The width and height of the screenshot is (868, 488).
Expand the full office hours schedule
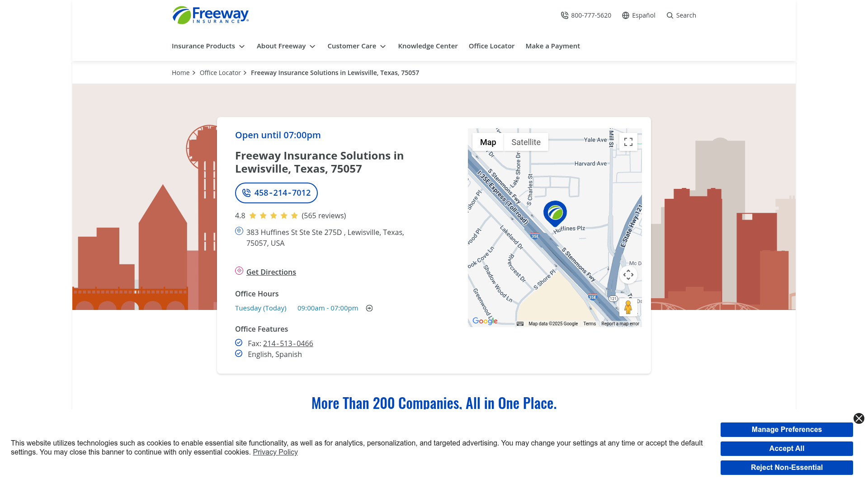tap(369, 308)
